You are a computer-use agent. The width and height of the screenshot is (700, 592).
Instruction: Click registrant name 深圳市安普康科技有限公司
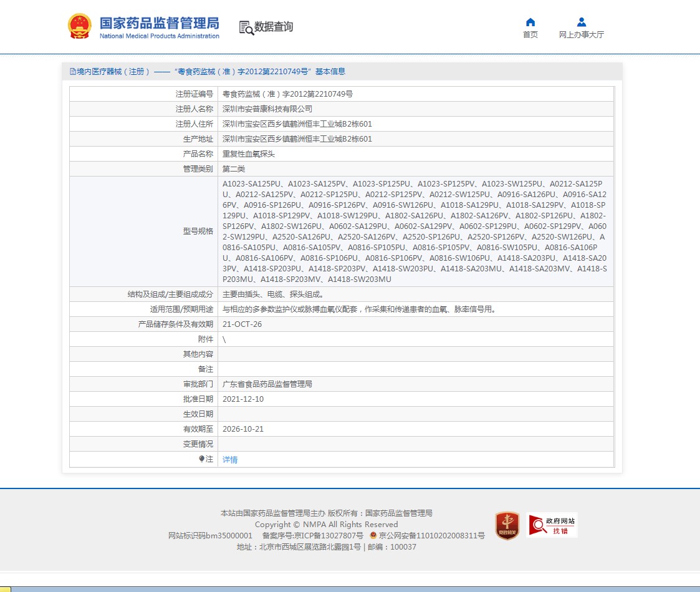click(x=267, y=109)
